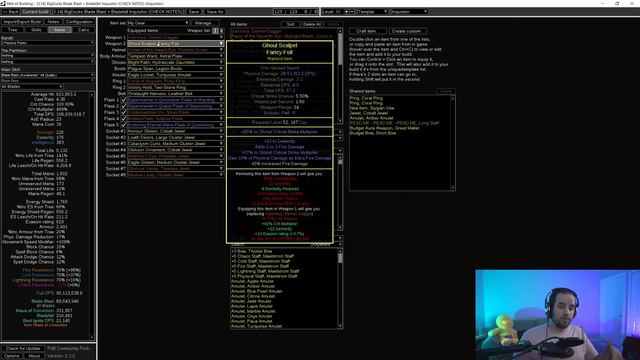Open the Weapon 1 slot dropdown
This screenshot has width=640, height=360.
tap(176, 37)
